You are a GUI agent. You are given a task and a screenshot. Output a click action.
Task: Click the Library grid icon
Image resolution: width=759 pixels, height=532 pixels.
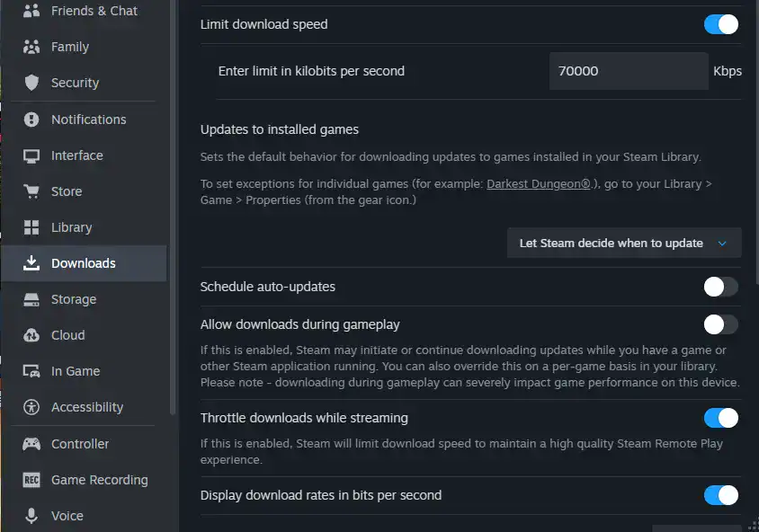31,227
